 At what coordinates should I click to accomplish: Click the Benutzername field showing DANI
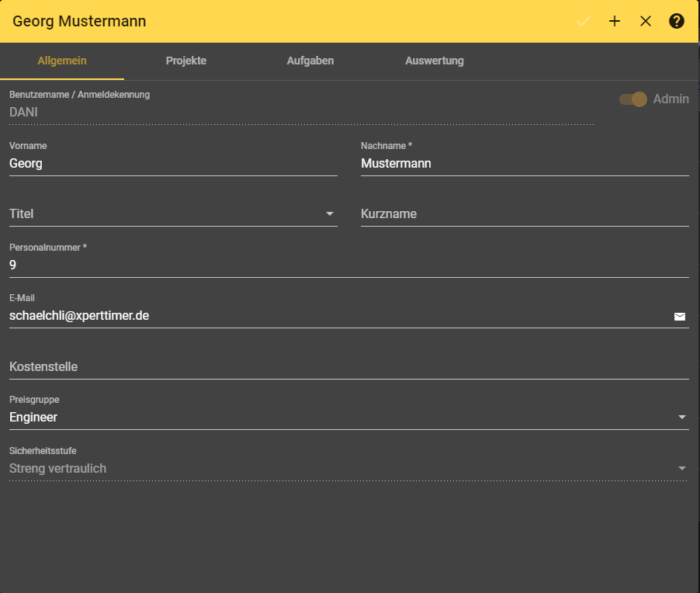[x=301, y=112]
